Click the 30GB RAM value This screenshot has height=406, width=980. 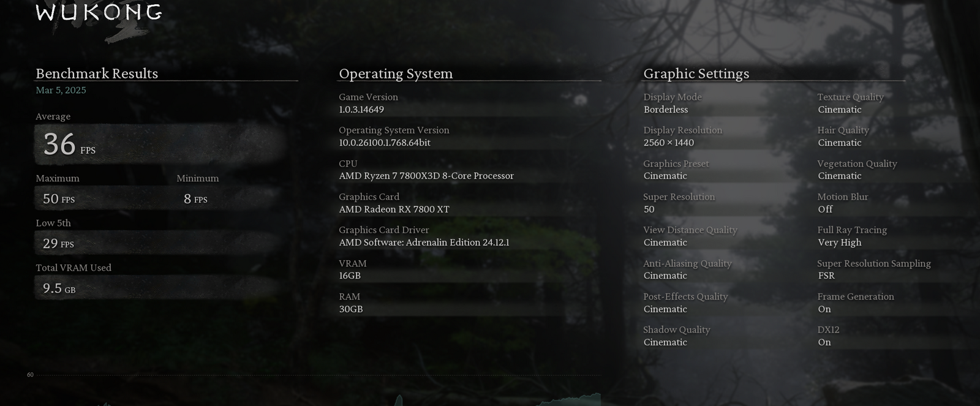coord(351,309)
